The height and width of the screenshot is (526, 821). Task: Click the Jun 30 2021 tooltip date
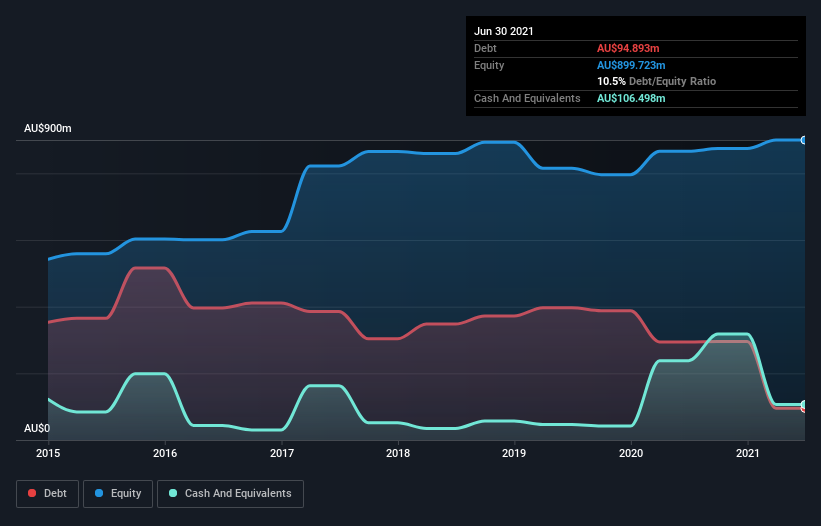point(504,31)
